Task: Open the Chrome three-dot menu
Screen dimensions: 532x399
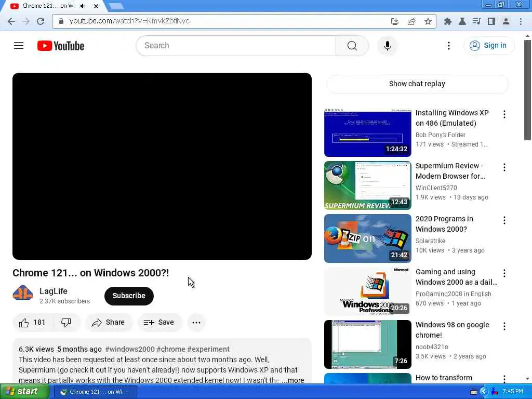Action: 521,21
